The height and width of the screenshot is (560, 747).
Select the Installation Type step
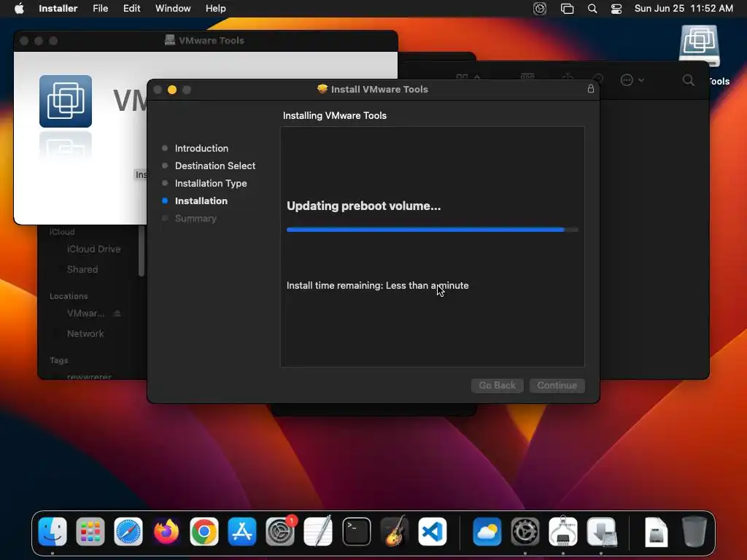click(x=211, y=183)
